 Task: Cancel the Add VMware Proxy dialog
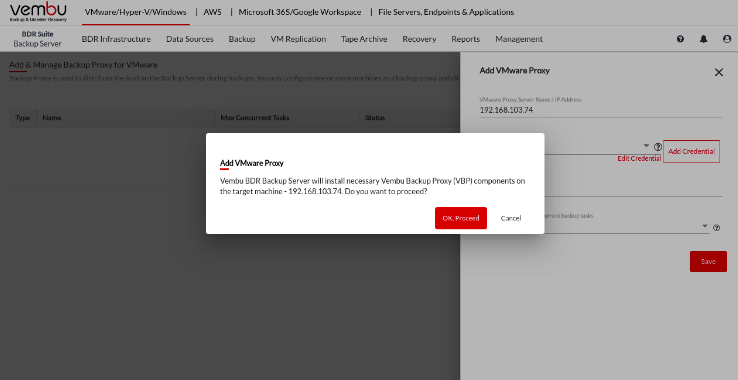tap(511, 218)
